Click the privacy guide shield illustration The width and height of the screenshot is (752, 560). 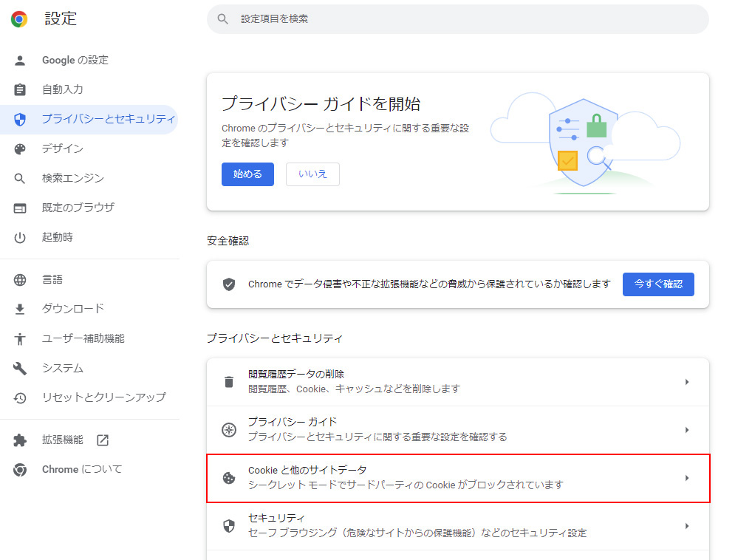coord(583,143)
